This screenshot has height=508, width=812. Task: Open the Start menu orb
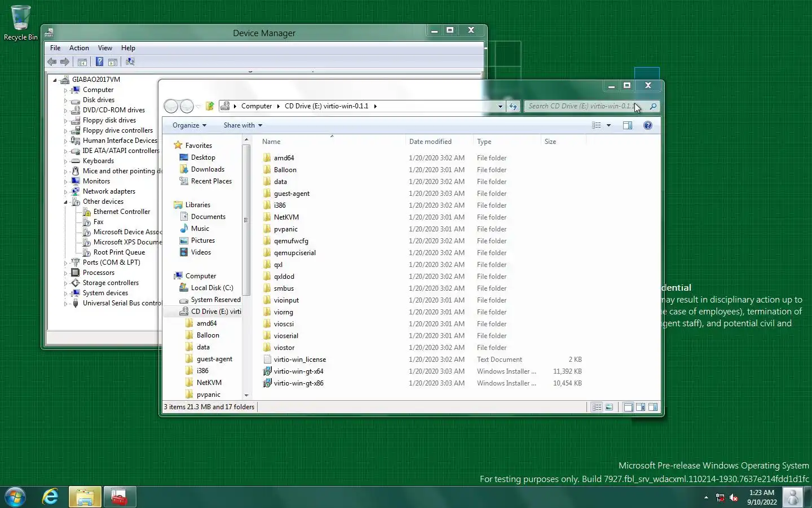coord(15,497)
